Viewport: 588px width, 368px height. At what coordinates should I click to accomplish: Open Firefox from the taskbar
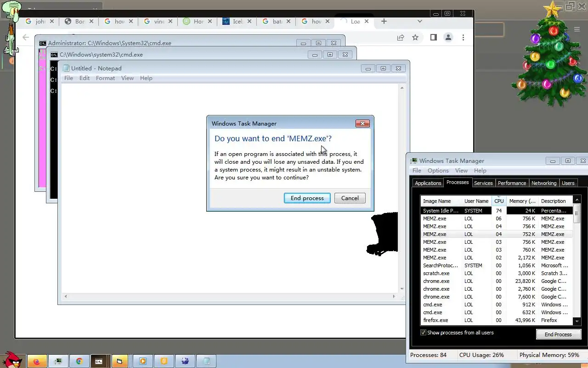[37, 361]
